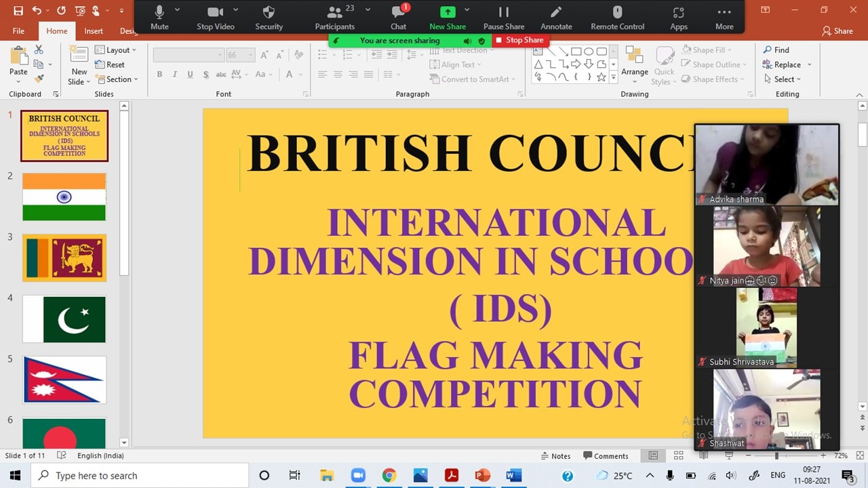Open the Zoom Annotate tools
Screen dimensions: 868x488
tap(556, 18)
